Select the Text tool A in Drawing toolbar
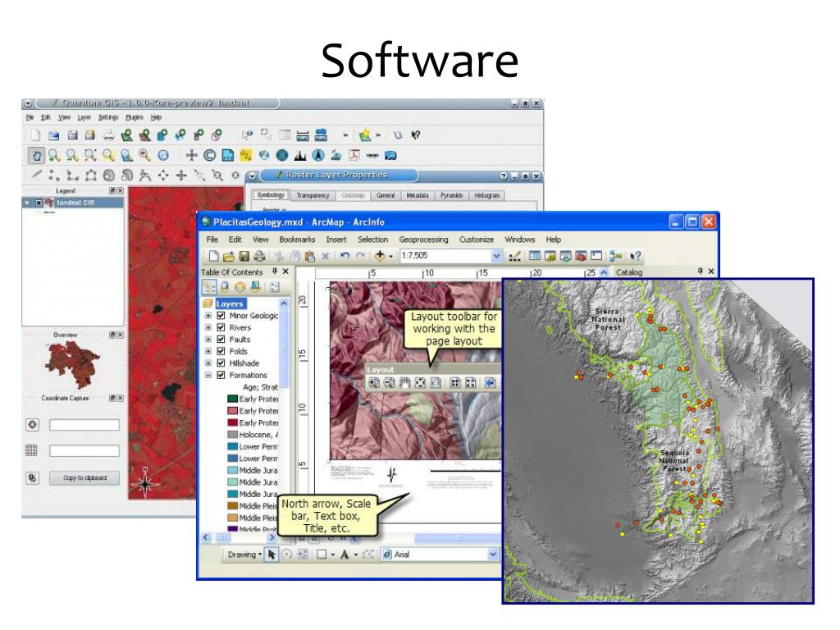 tap(345, 555)
